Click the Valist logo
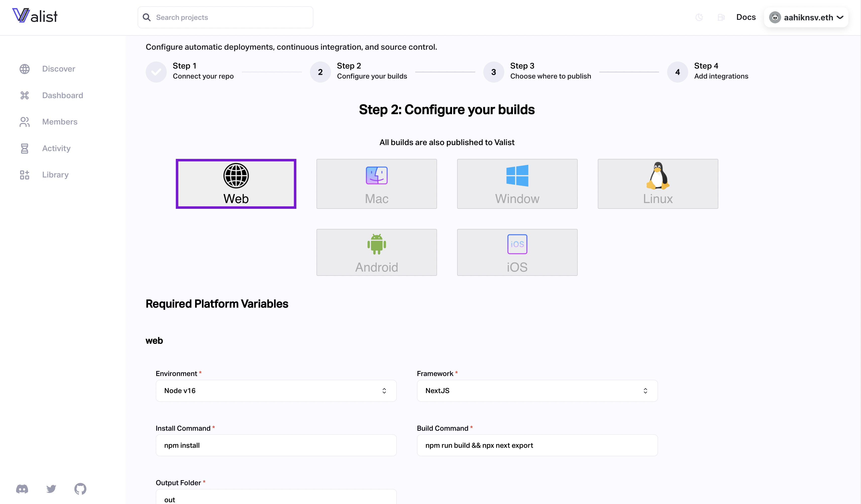 click(x=35, y=16)
